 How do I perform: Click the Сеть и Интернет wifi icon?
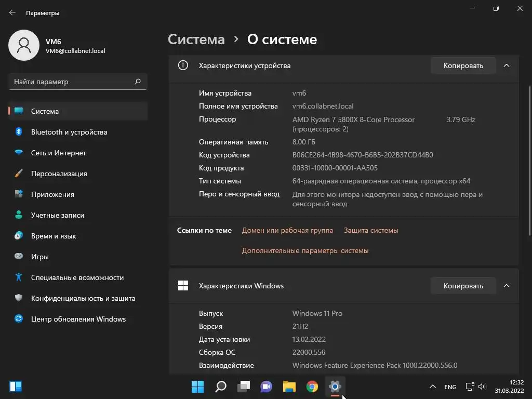[x=19, y=152]
